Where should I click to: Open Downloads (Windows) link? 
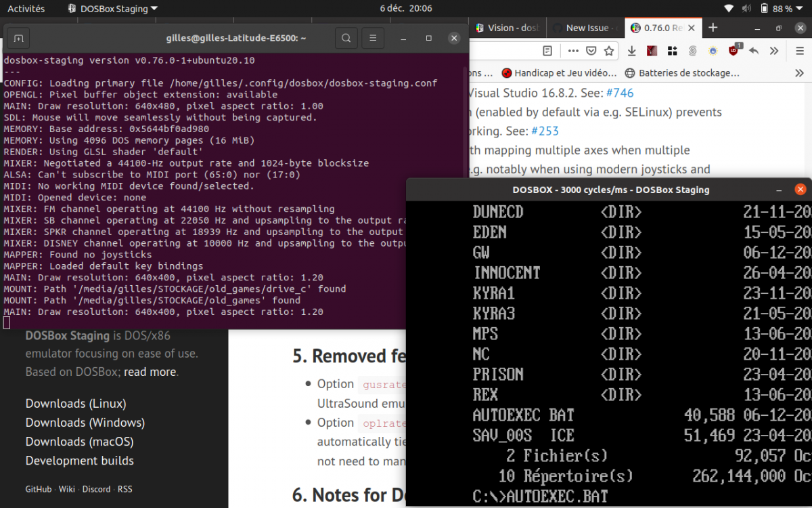coord(85,423)
